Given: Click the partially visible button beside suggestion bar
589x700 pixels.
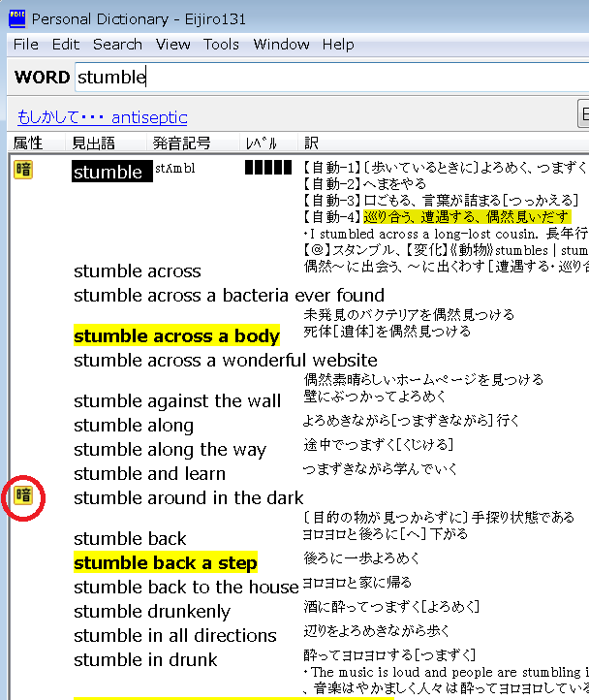Looking at the screenshot, I should 583,113.
